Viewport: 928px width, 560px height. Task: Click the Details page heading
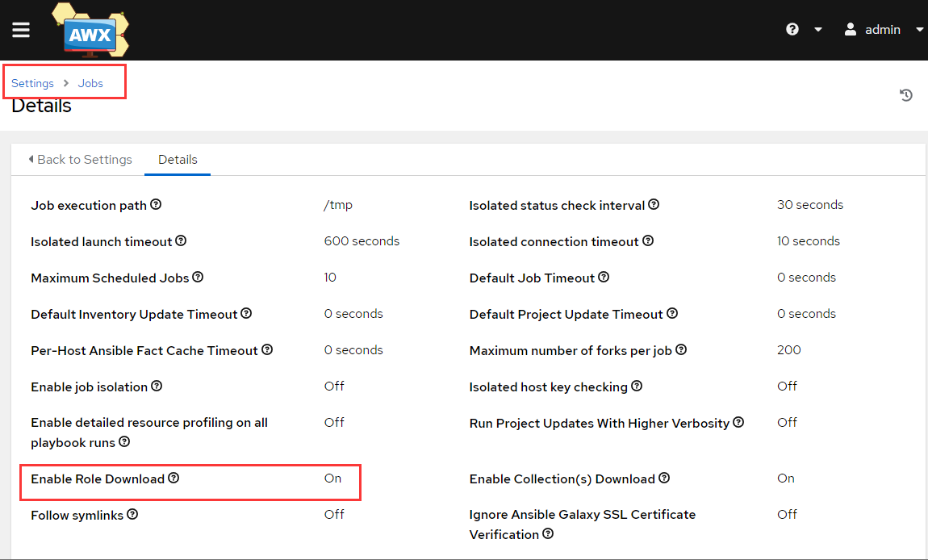(x=41, y=106)
